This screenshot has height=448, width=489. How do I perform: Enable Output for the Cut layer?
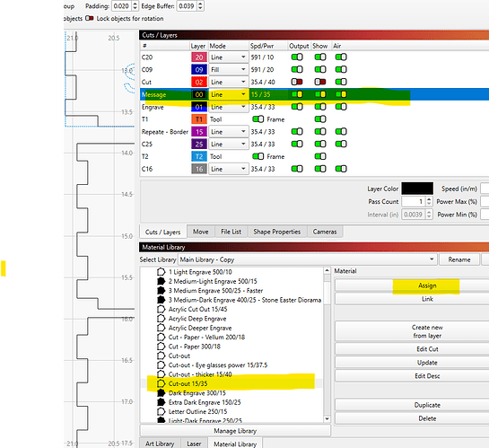click(297, 82)
